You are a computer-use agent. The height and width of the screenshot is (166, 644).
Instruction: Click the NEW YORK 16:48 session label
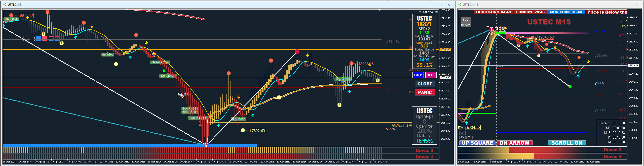click(566, 12)
